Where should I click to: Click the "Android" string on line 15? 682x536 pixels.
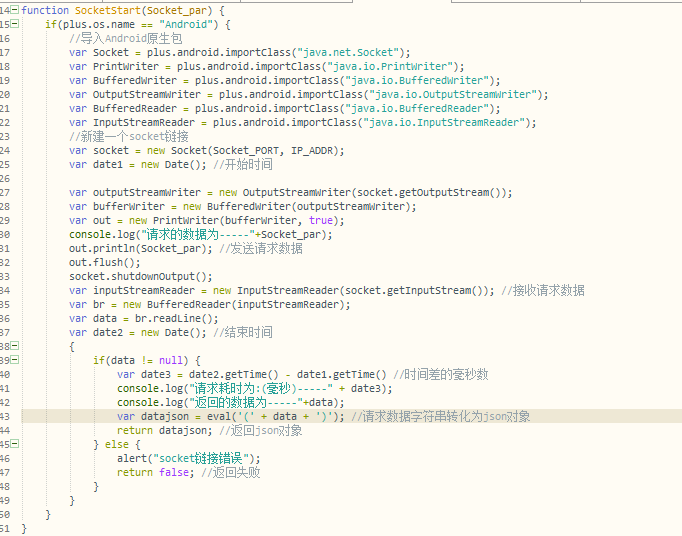coord(189,24)
